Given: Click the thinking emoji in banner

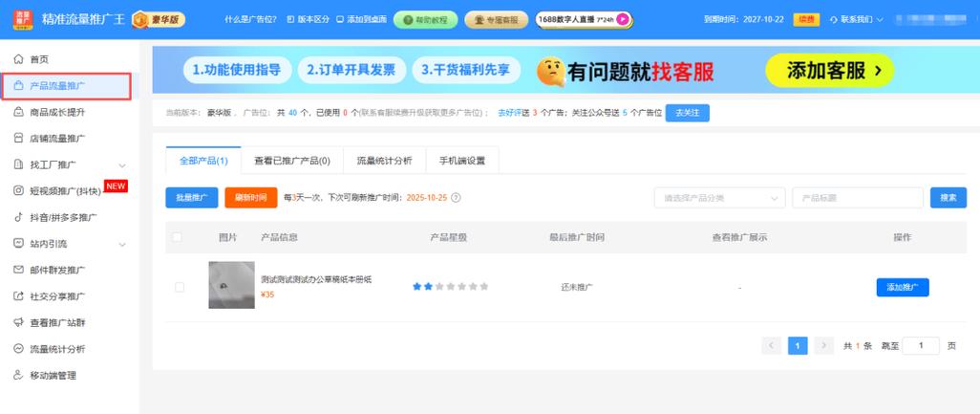Looking at the screenshot, I should coord(550,72).
